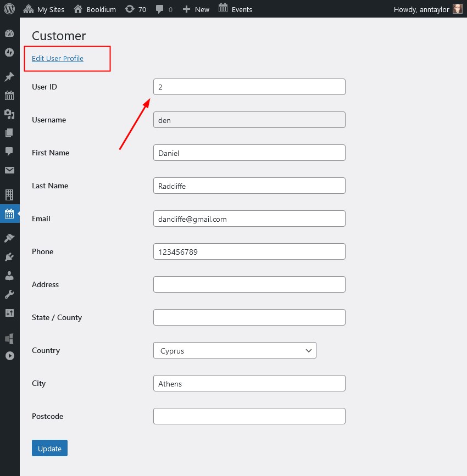Open the Country dropdown showing Cyprus

(x=235, y=350)
